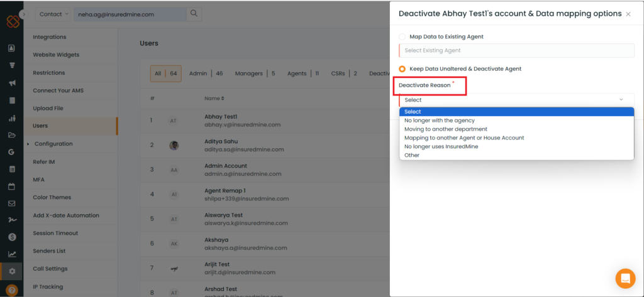Expand the sidebar with the chevron toggle
644x297 pixels.
[24, 14]
